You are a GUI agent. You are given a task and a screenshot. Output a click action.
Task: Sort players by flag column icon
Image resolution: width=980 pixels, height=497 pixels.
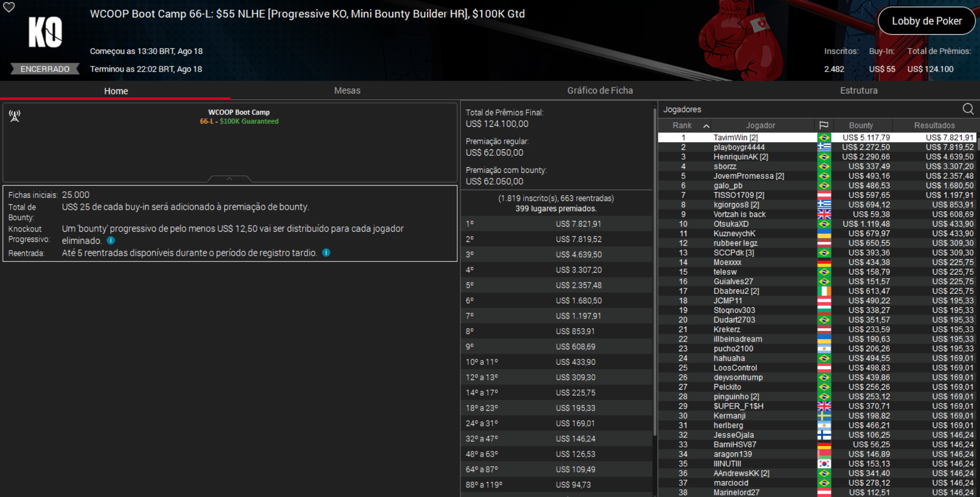click(x=824, y=125)
